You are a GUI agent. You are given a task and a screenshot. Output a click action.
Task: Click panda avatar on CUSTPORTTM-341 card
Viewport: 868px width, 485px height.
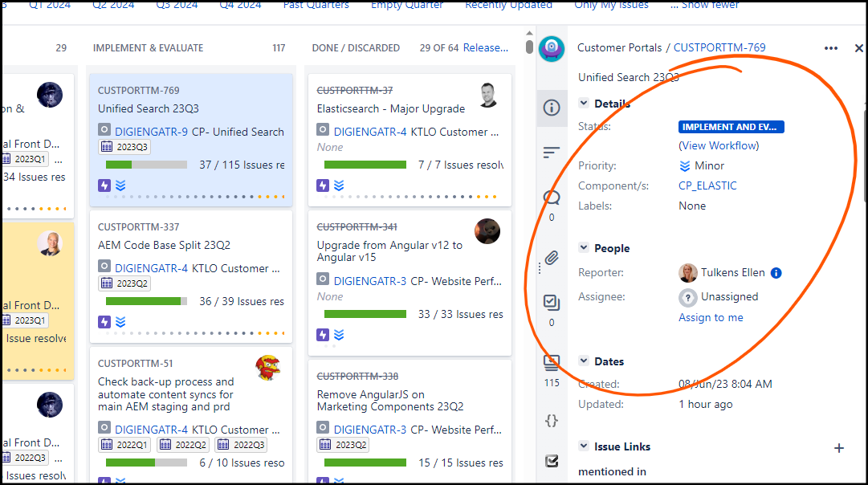coord(487,231)
